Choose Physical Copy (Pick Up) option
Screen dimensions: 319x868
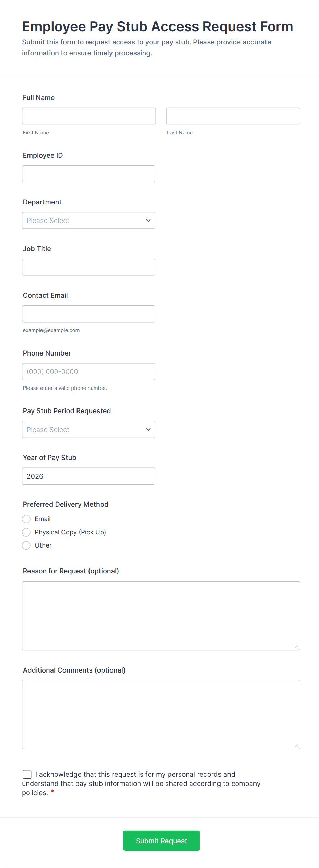click(x=26, y=532)
